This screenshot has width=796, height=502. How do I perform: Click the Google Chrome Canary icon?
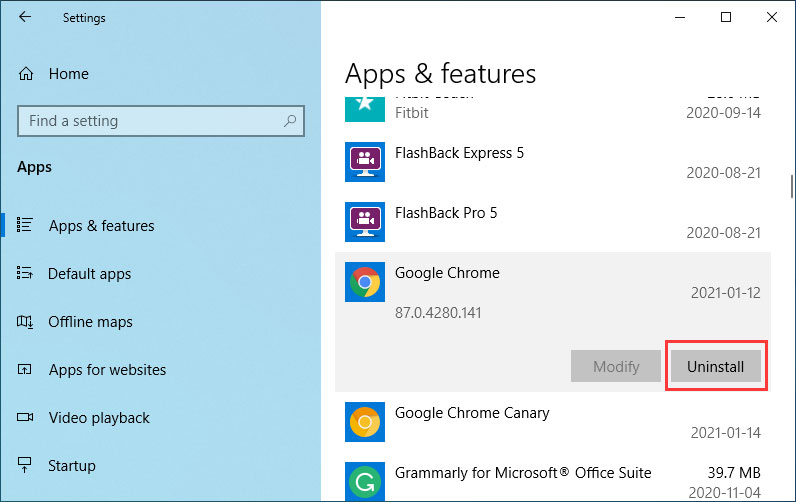click(x=364, y=422)
